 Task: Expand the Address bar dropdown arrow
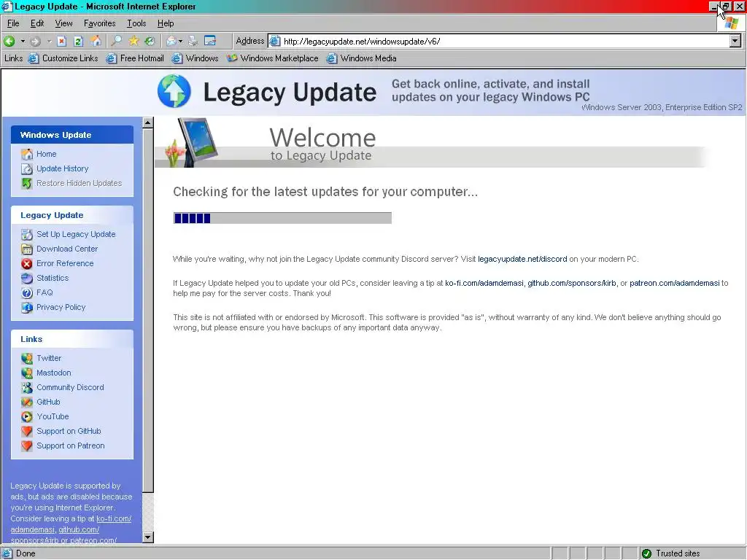(735, 42)
